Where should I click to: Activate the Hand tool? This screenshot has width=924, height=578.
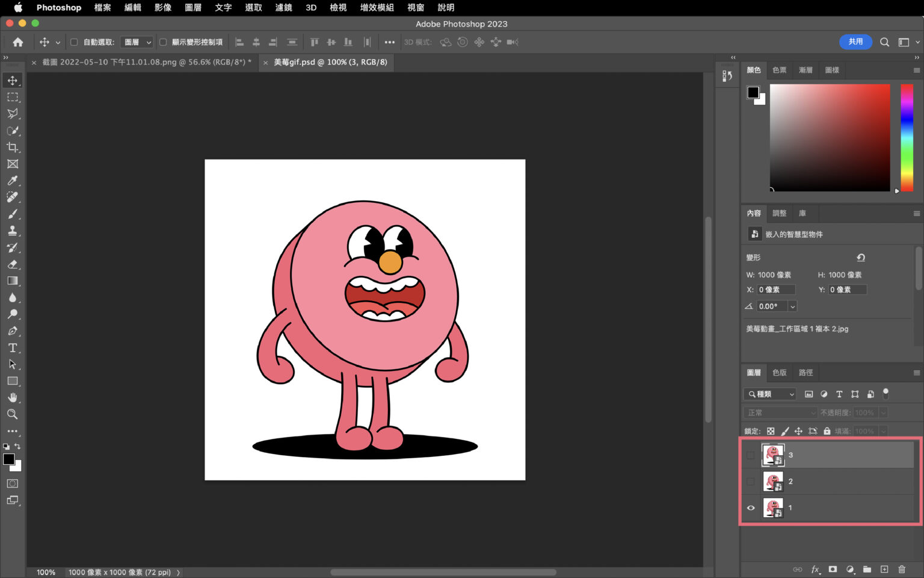[13, 398]
